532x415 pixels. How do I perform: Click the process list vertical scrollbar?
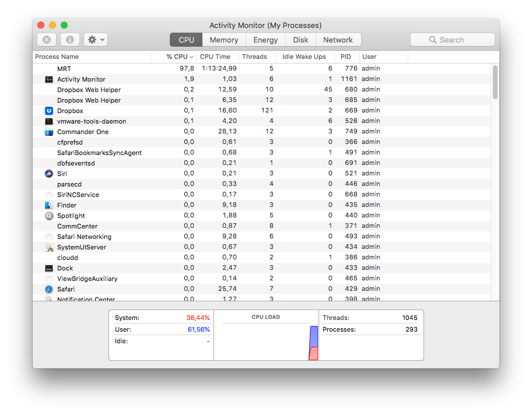[495, 82]
